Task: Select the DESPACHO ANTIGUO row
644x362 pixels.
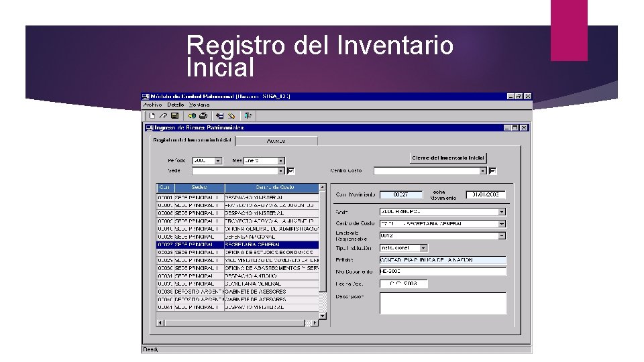Action: point(237,276)
